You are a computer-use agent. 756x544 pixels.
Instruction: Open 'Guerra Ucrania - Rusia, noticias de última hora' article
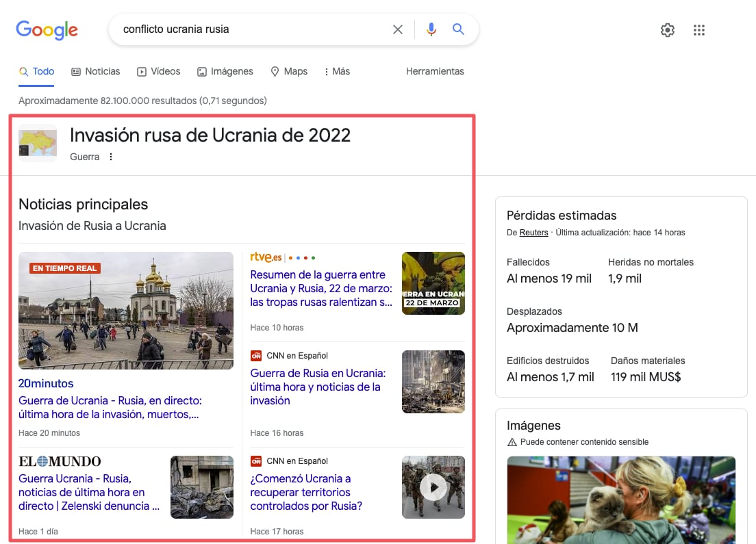[x=89, y=492]
